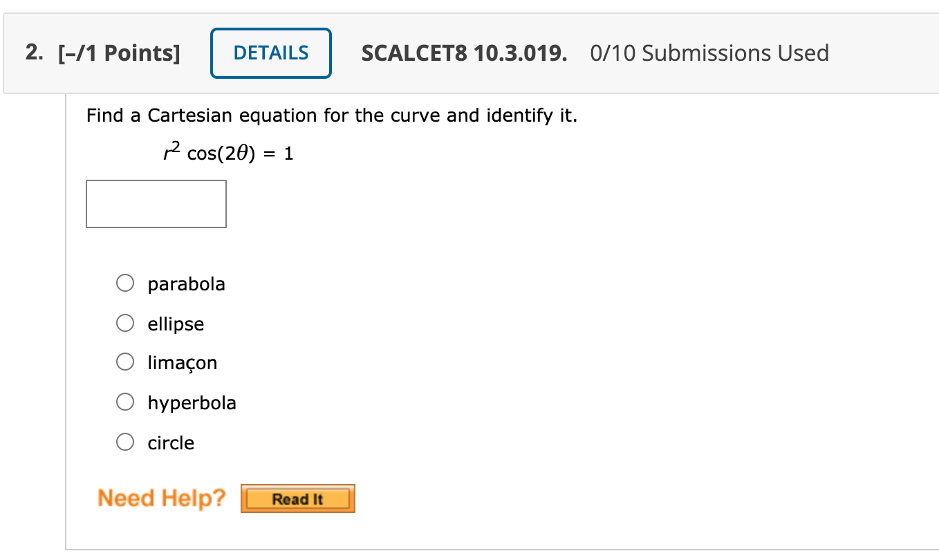Click the DETAILS button
Viewport: 939px width, 560px height.
[270, 53]
